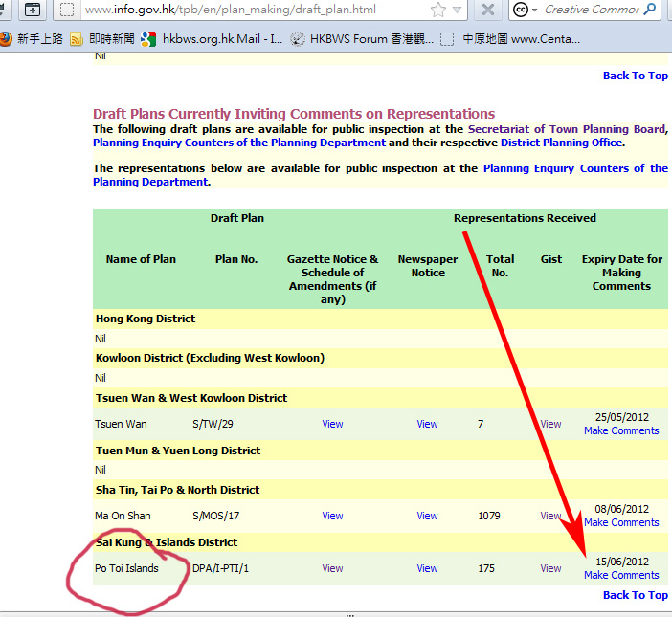View the Po Toi Islands gist
This screenshot has width=672, height=617.
[x=550, y=568]
